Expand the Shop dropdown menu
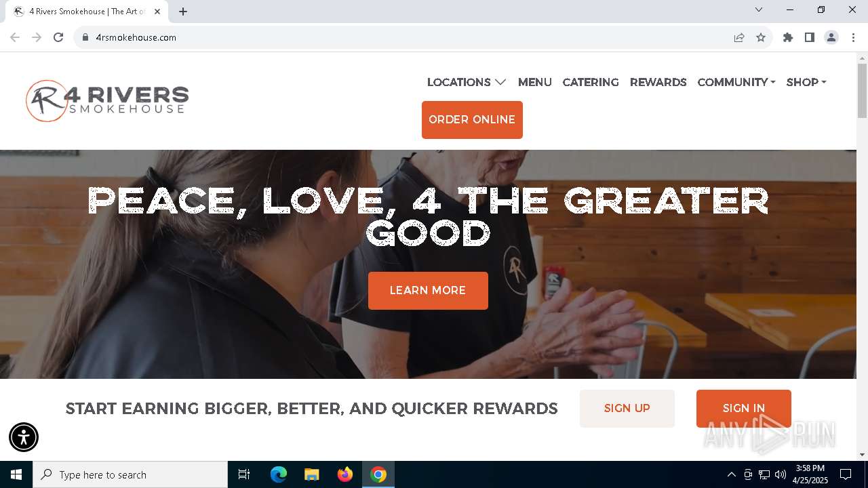868x488 pixels. pyautogui.click(x=806, y=82)
